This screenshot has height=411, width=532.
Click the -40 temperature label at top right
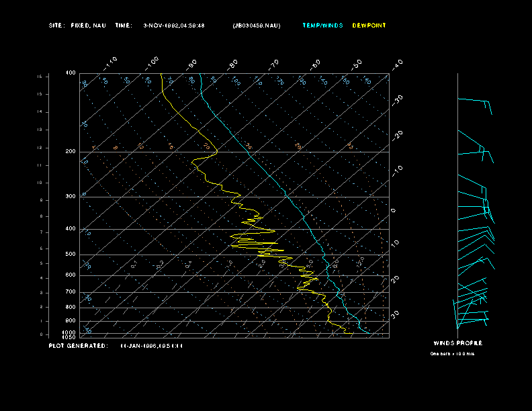tap(396, 64)
